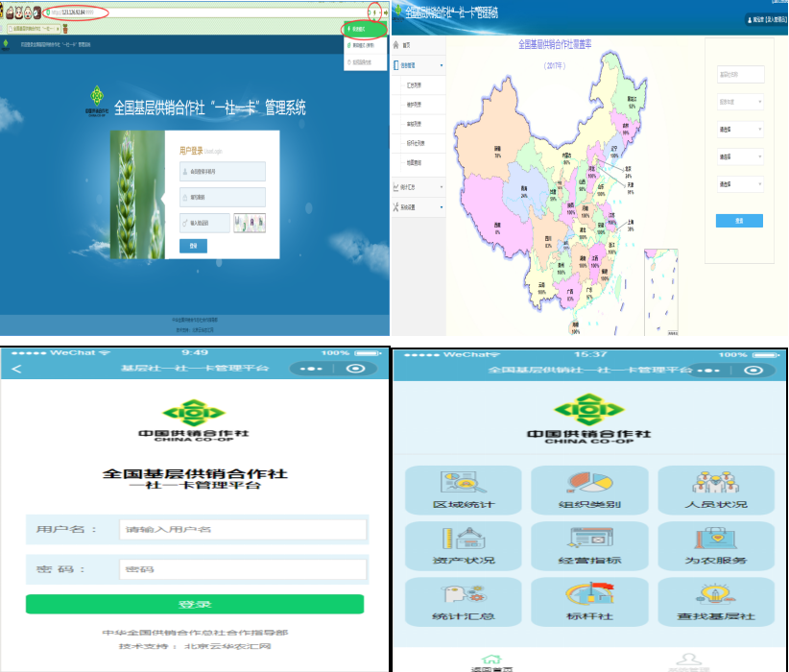Expand the 统计汇总 section in dashboard sidebar
The height and width of the screenshot is (672, 789).
418,187
